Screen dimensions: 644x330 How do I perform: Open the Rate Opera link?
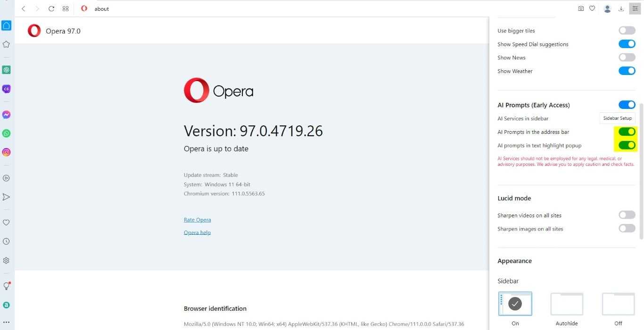click(197, 220)
